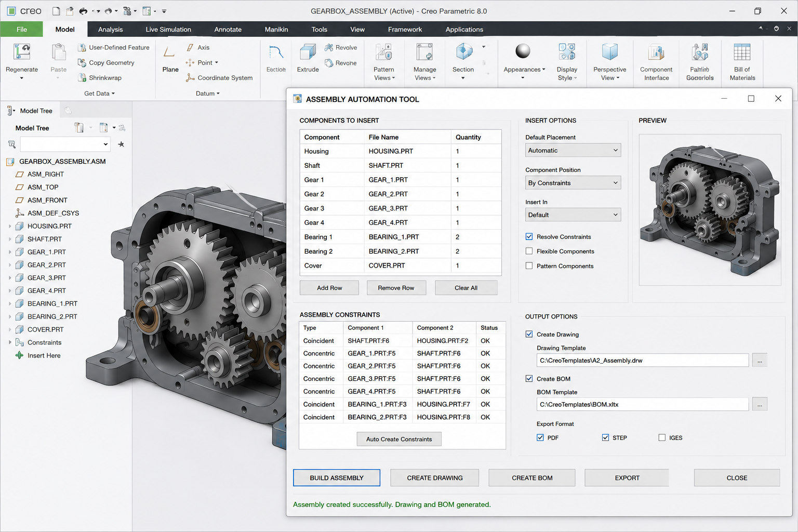Open the Component Interface tool
Image resolution: width=798 pixels, height=532 pixels.
656,62
